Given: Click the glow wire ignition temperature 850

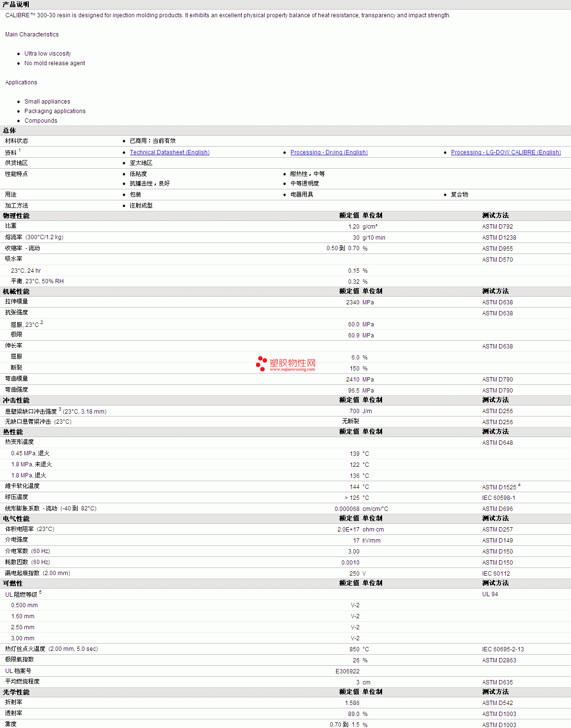Looking at the screenshot, I should click(354, 649).
